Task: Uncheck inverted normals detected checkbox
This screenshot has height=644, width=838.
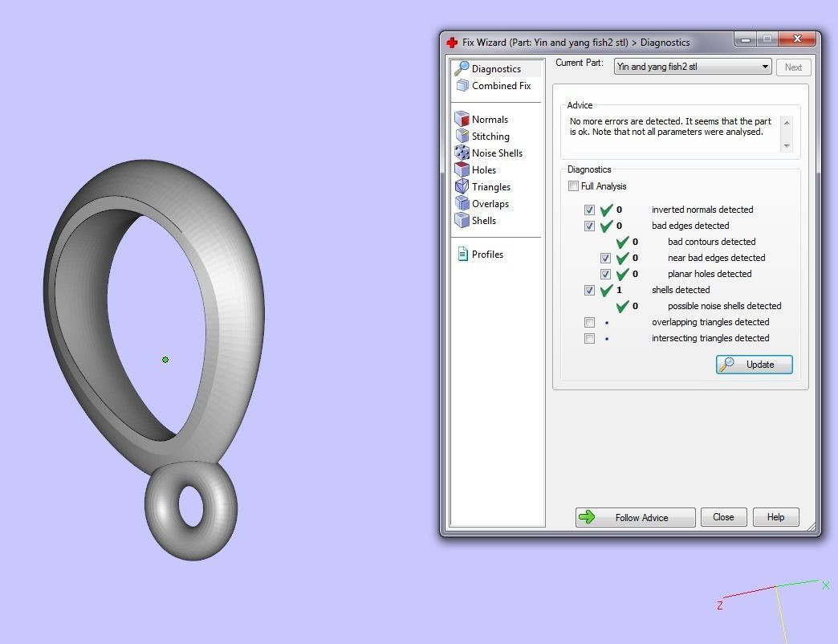Action: coord(589,210)
